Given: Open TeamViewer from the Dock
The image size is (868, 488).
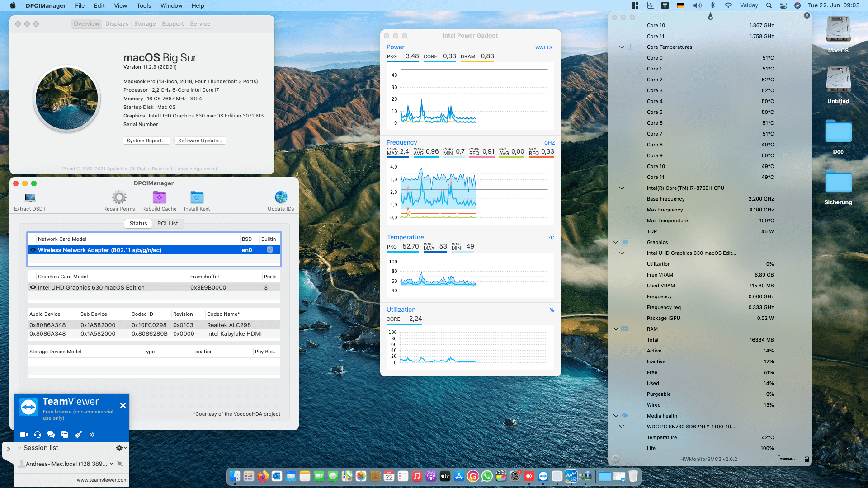Looking at the screenshot, I should click(543, 476).
